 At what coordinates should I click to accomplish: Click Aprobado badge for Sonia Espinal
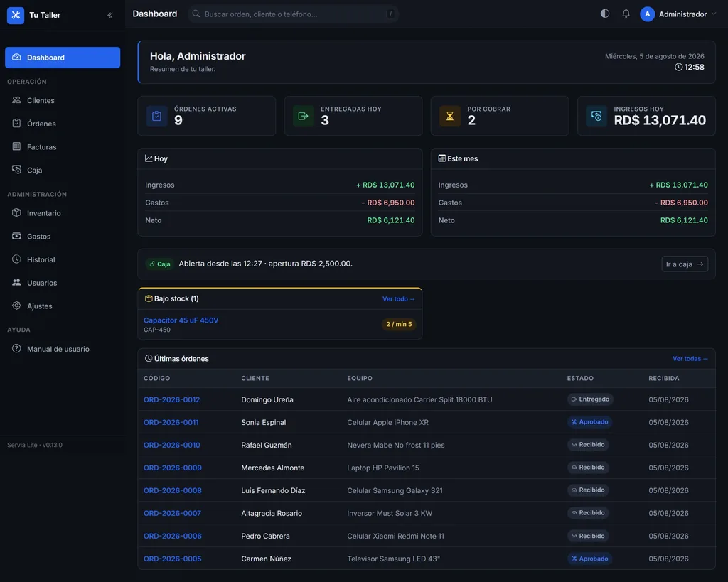tap(589, 422)
